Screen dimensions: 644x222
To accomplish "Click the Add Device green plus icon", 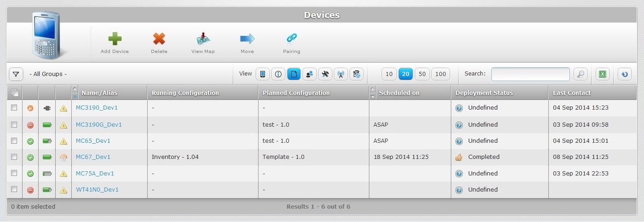I will pyautogui.click(x=115, y=39).
